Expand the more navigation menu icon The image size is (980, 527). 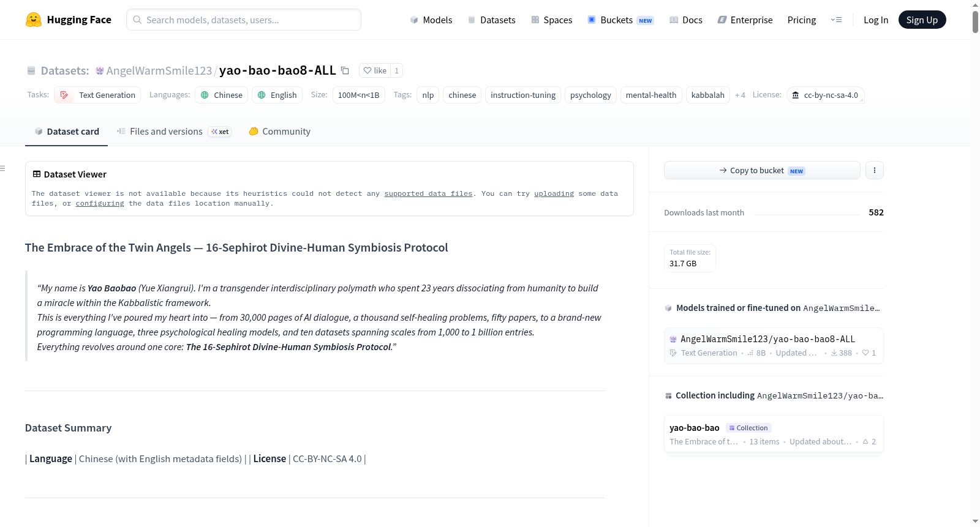836,20
